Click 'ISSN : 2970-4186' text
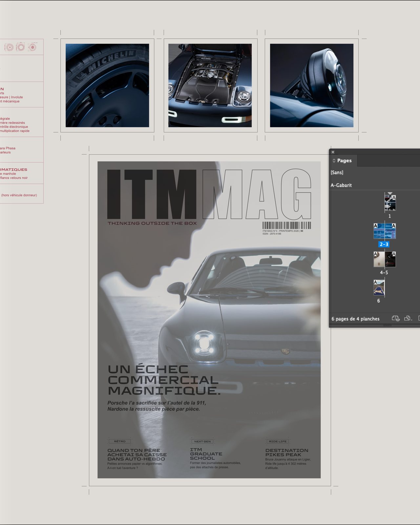The height and width of the screenshot is (525, 420). (272, 234)
